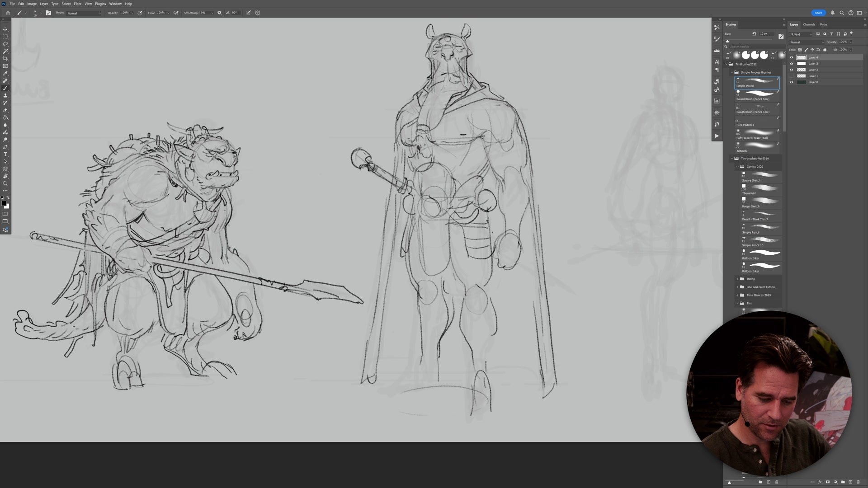Click the symmetry paint butterfly icon
Viewport: 868px width, 488px height.
coord(258,13)
